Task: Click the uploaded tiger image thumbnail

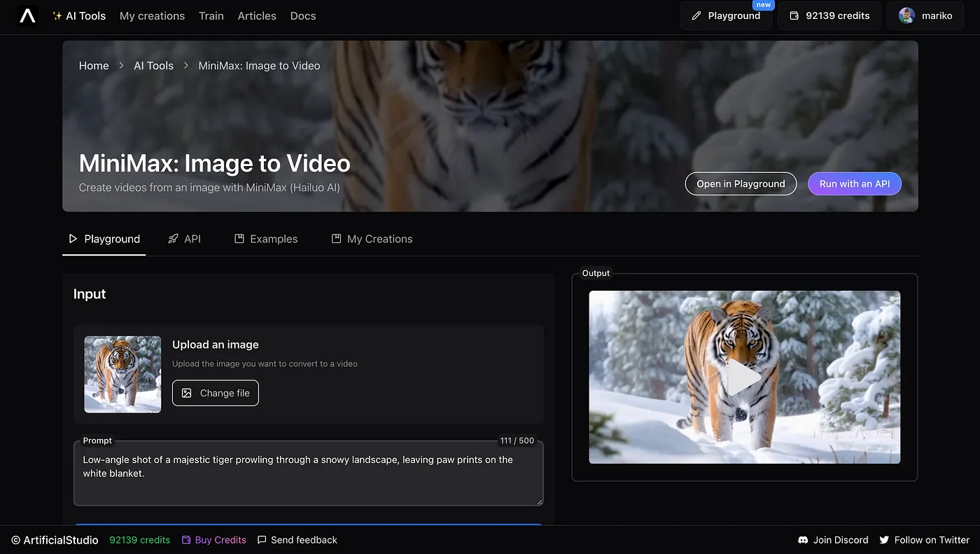Action: (122, 374)
